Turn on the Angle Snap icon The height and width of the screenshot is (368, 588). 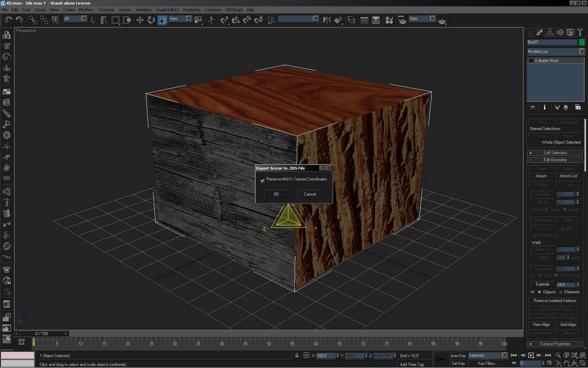coord(236,20)
